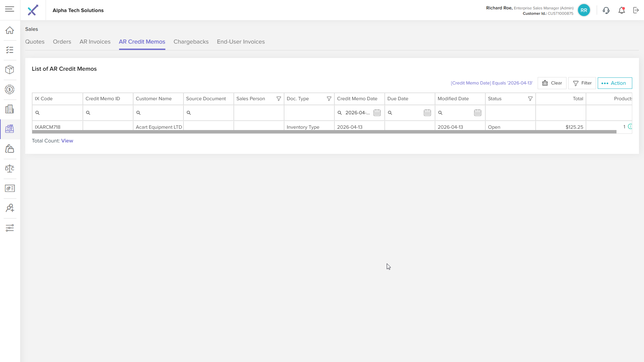Switch to the AR Invoices tab

(x=95, y=42)
